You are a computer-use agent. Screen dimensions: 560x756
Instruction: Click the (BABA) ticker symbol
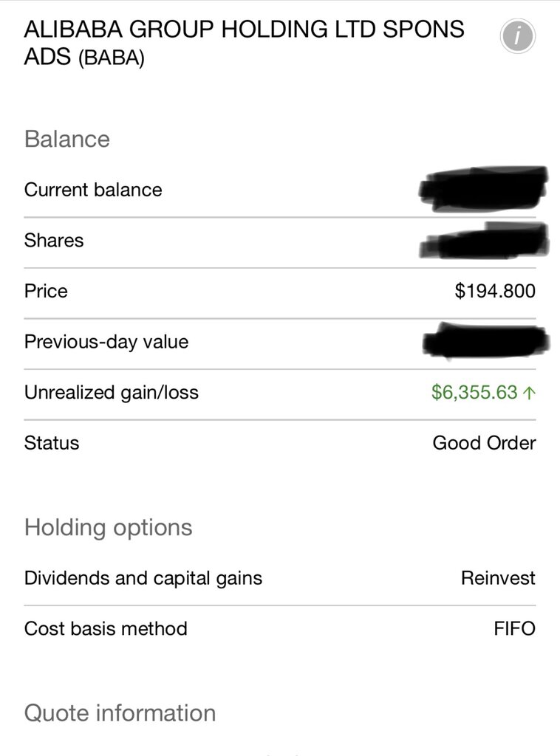(x=111, y=58)
